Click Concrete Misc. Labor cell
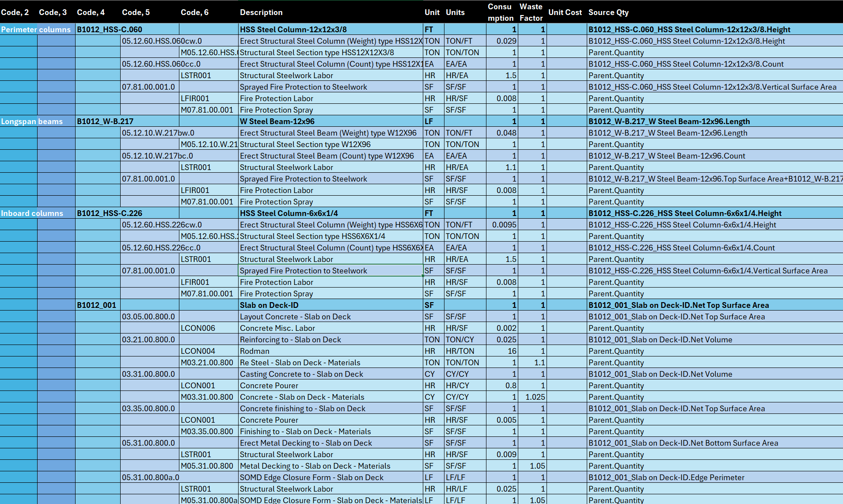 pos(330,328)
